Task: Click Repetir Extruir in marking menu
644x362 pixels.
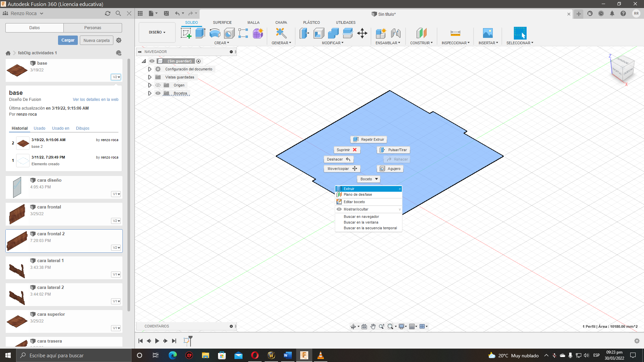Action: (369, 139)
